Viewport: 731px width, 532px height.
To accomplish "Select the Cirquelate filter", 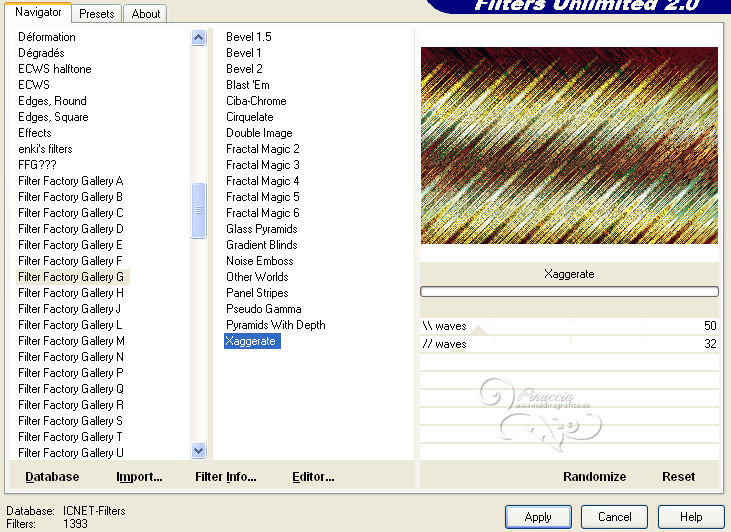I will (x=249, y=117).
